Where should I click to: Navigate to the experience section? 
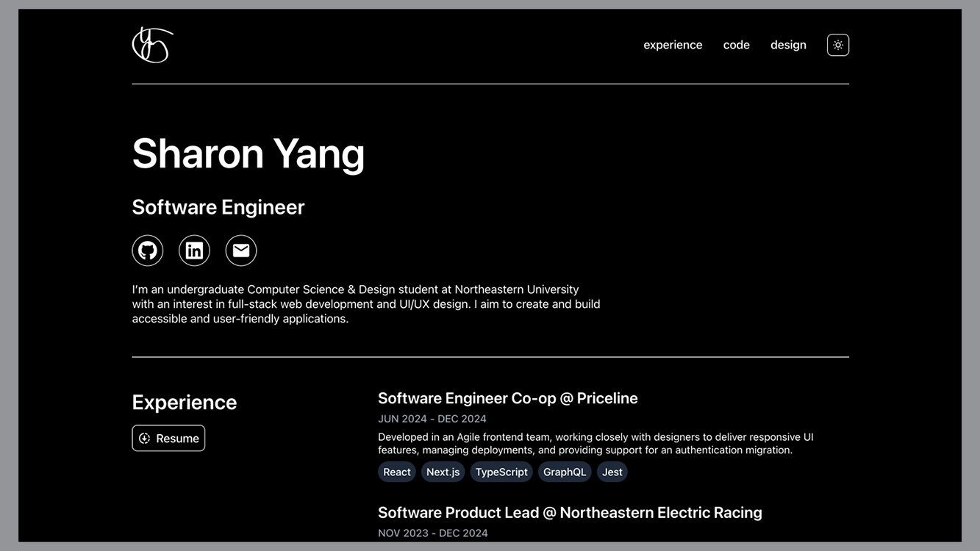pyautogui.click(x=673, y=44)
